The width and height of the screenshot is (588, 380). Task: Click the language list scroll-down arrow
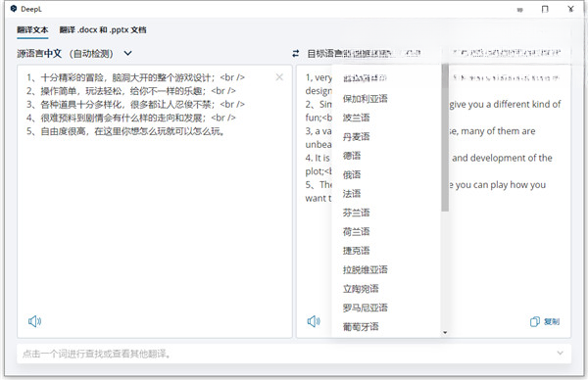pyautogui.click(x=445, y=332)
